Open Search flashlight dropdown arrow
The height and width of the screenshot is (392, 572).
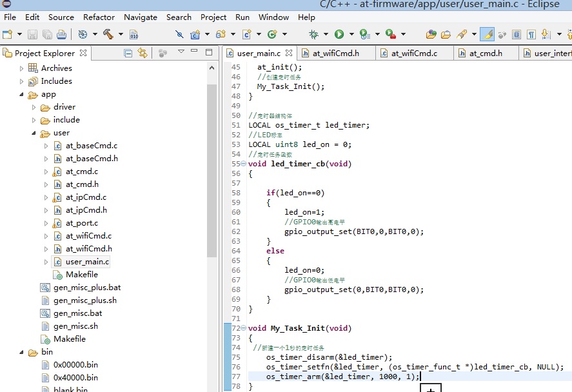coord(474,34)
